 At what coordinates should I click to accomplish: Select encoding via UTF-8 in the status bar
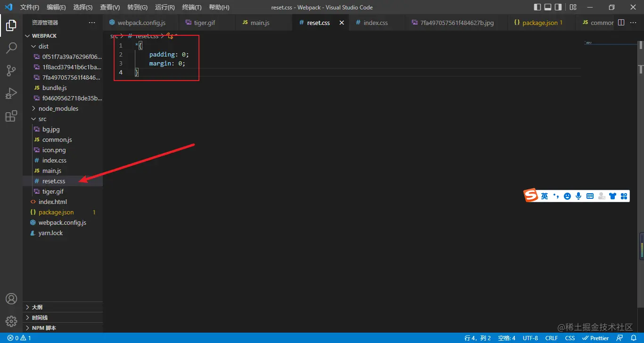point(530,338)
